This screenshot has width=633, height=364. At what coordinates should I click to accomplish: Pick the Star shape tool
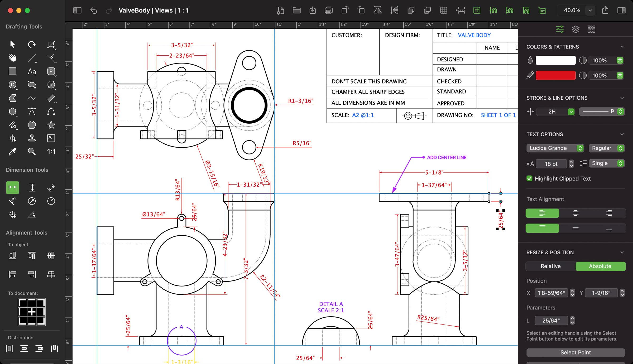click(x=51, y=125)
